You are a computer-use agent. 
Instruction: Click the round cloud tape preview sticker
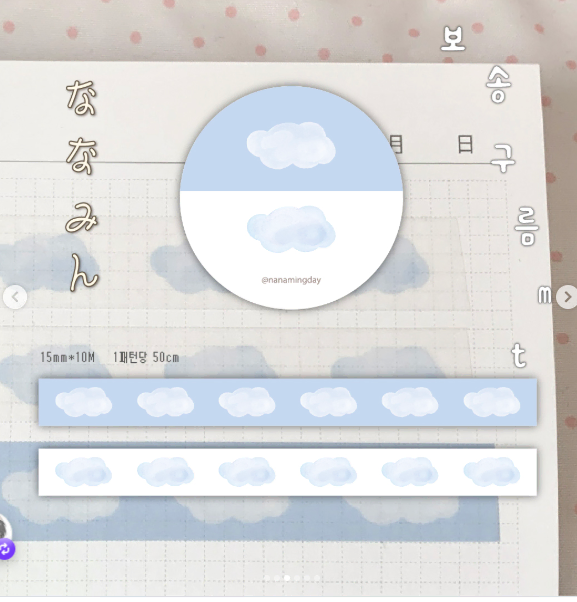coord(291,197)
